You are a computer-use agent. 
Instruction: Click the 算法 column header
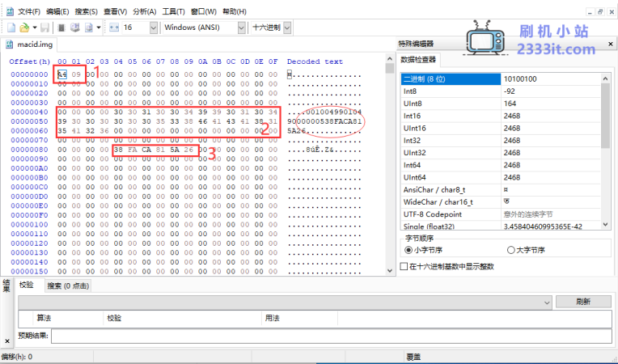(x=68, y=318)
